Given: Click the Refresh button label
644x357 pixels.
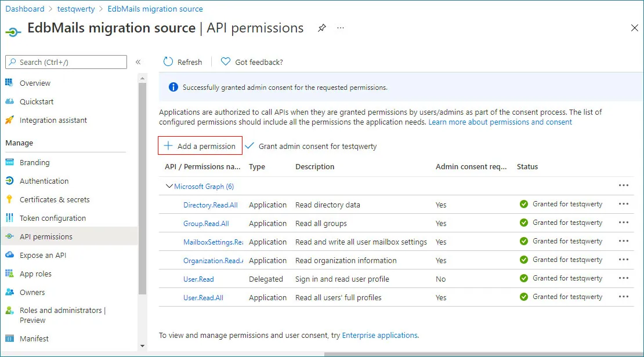Looking at the screenshot, I should tap(190, 62).
